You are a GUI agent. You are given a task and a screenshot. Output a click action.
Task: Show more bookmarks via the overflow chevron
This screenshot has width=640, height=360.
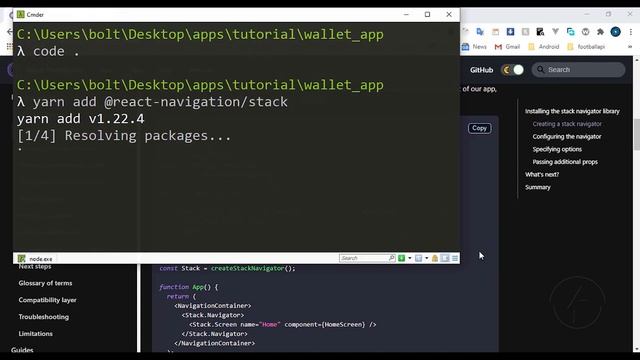[630, 47]
